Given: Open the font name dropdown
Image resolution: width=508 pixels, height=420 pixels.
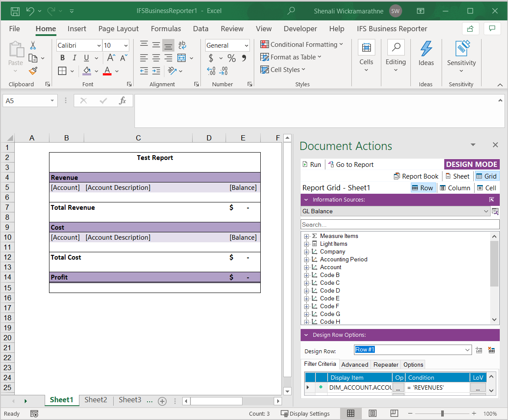Looking at the screenshot, I should point(99,46).
